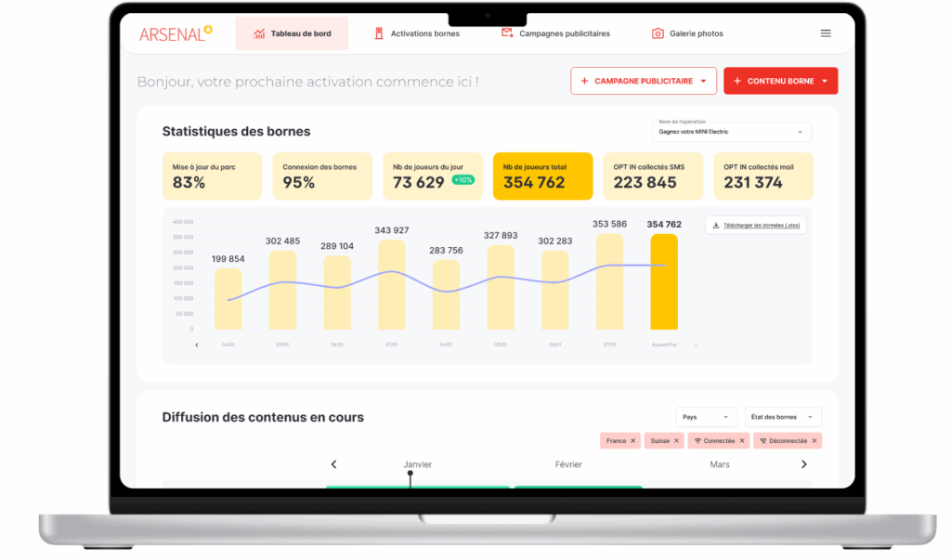The width and height of the screenshot is (951, 560).
Task: Click the Activations bornes kiosk icon
Action: coord(379,33)
